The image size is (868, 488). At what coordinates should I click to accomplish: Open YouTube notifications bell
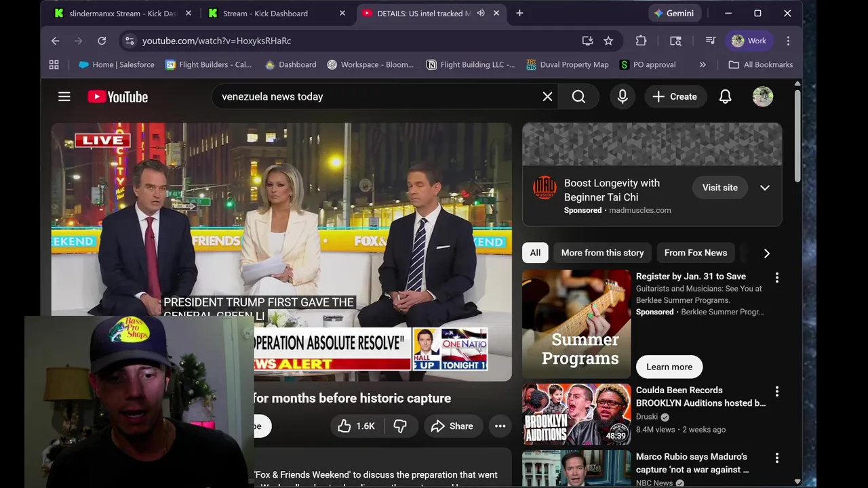coord(725,97)
